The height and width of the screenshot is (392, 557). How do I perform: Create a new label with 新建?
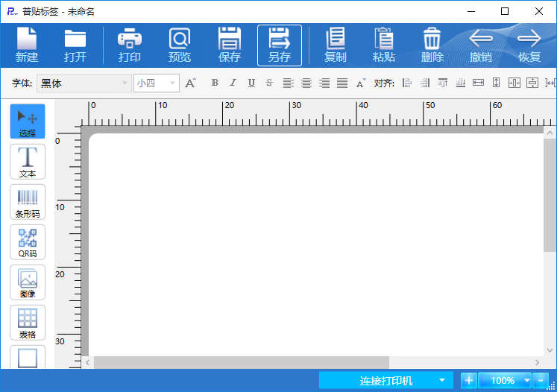click(x=27, y=45)
